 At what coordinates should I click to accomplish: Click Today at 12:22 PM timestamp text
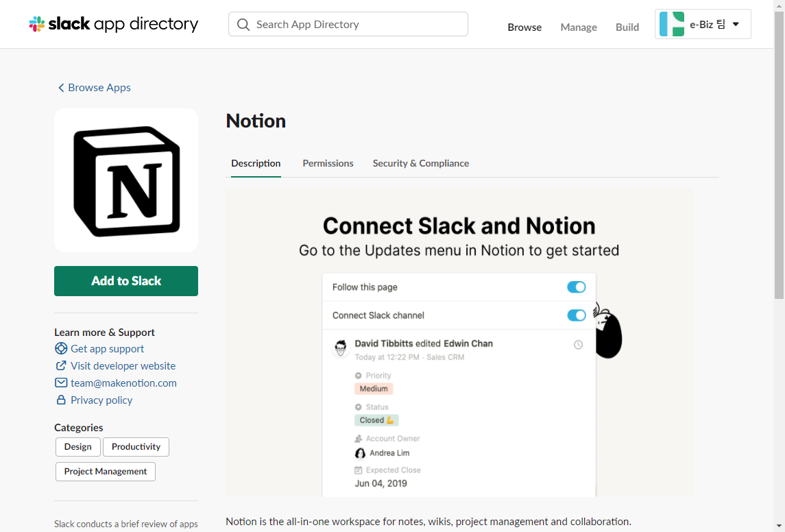387,357
